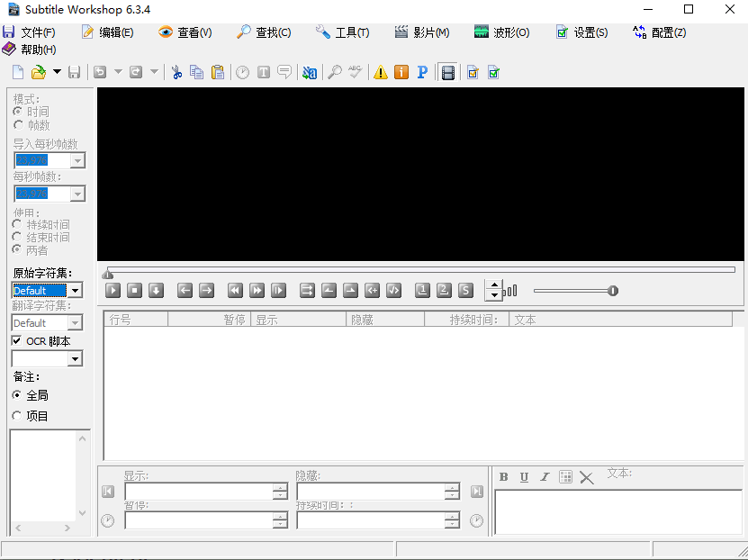Create a new subtitle file
The image size is (748, 560).
[x=16, y=72]
